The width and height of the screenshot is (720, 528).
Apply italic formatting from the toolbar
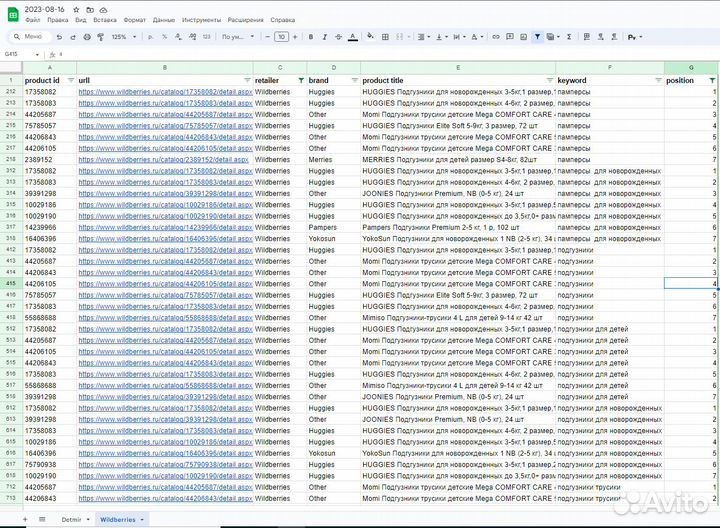[x=323, y=37]
